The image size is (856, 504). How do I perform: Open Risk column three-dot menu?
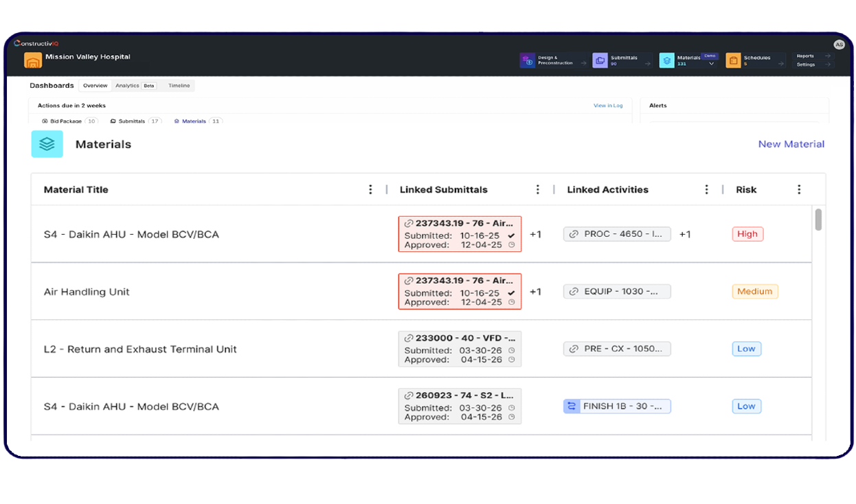(799, 190)
